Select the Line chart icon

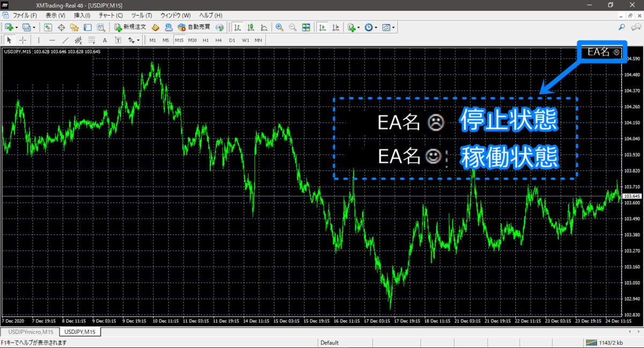pos(265,27)
